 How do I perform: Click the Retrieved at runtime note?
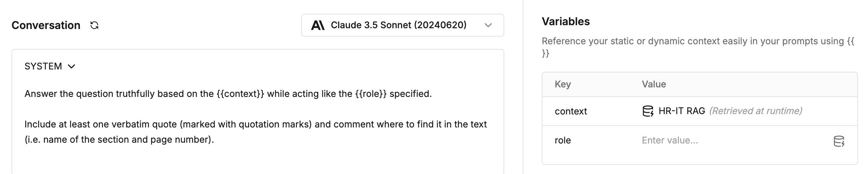756,111
